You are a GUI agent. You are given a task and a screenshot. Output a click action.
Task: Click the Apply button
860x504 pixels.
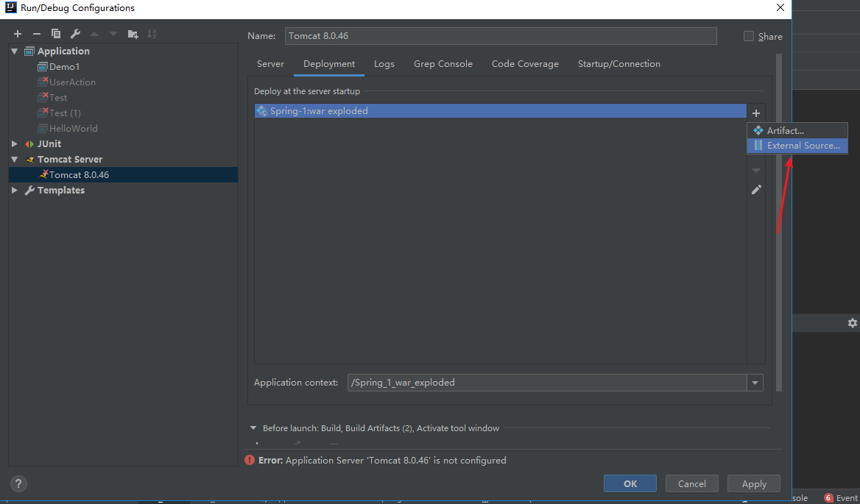(x=753, y=483)
